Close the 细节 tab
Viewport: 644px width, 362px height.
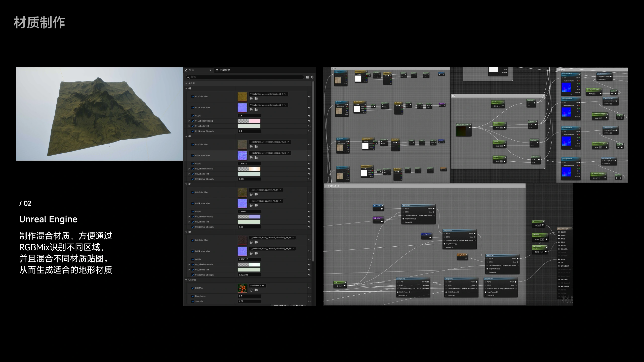point(211,70)
